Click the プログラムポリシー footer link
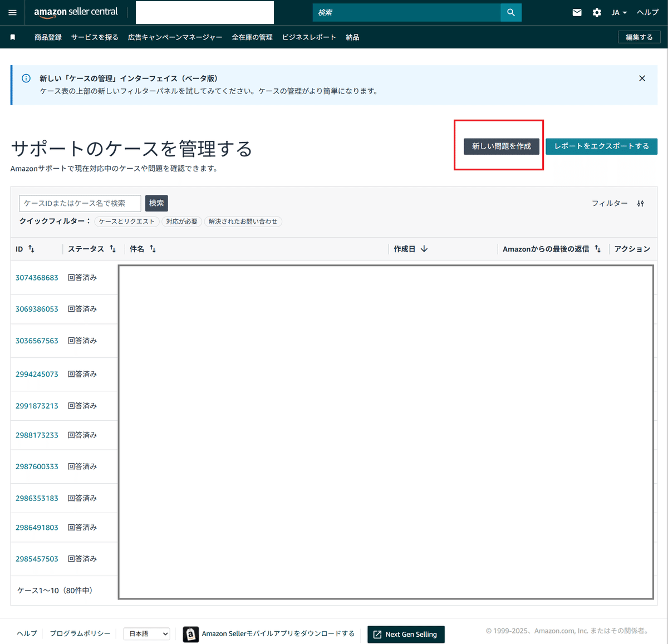 (x=80, y=633)
